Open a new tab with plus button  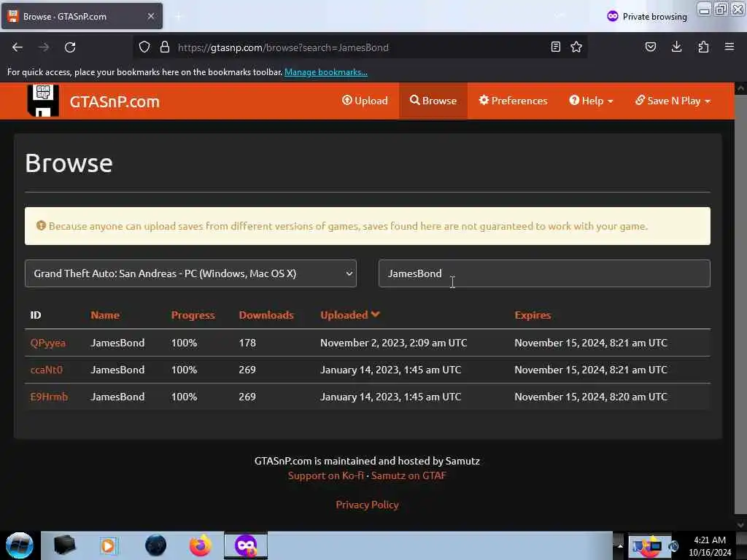coord(178,17)
